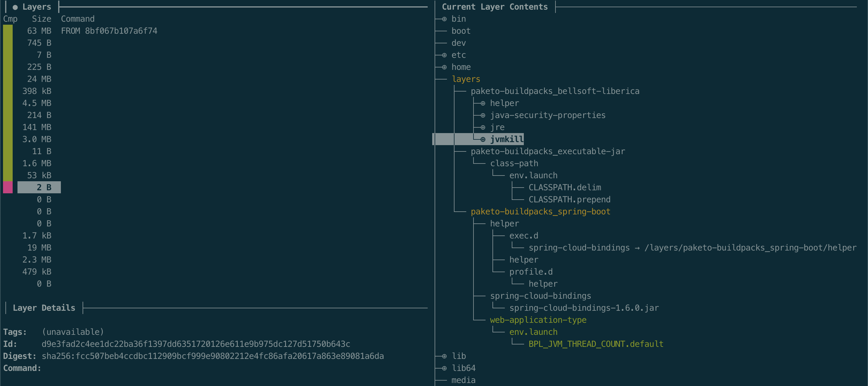Screen dimensions: 868x386
Task: Collapse the layers directory
Action: 466,79
